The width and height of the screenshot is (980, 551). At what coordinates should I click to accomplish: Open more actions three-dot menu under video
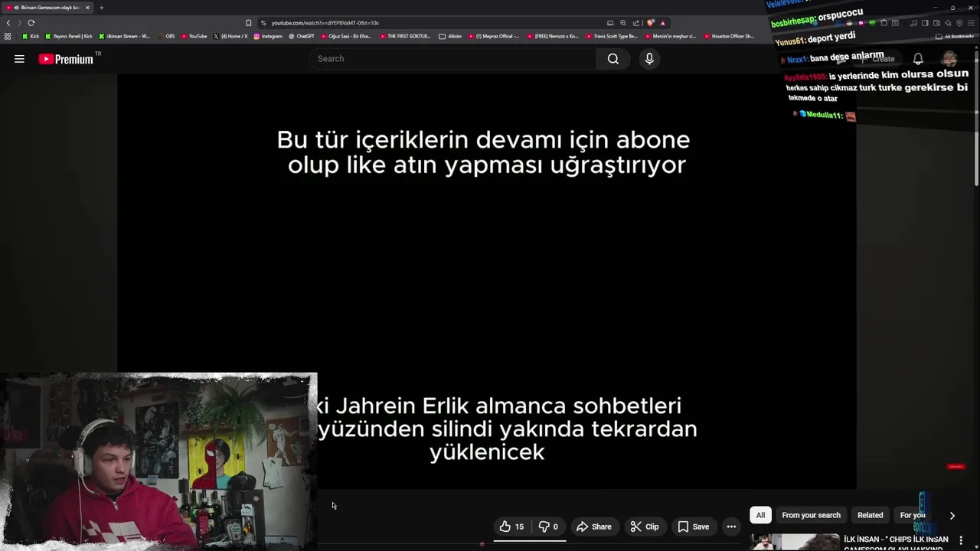[x=731, y=527]
